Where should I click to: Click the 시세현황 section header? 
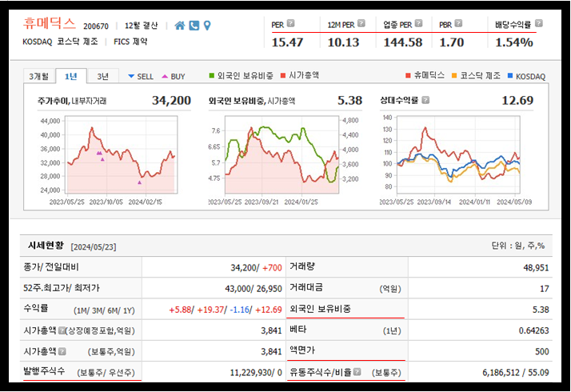pos(46,245)
